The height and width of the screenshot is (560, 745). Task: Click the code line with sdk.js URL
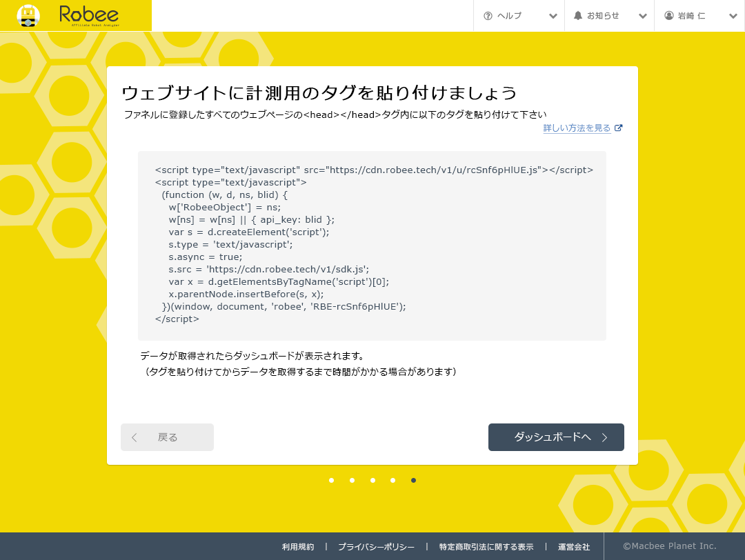pos(269,270)
